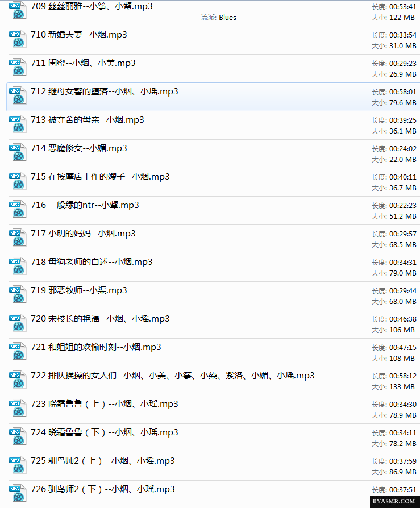Click the file name '711 闺蜜--小烟、小美.mp3'
This screenshot has height=508, width=420.
tap(84, 63)
